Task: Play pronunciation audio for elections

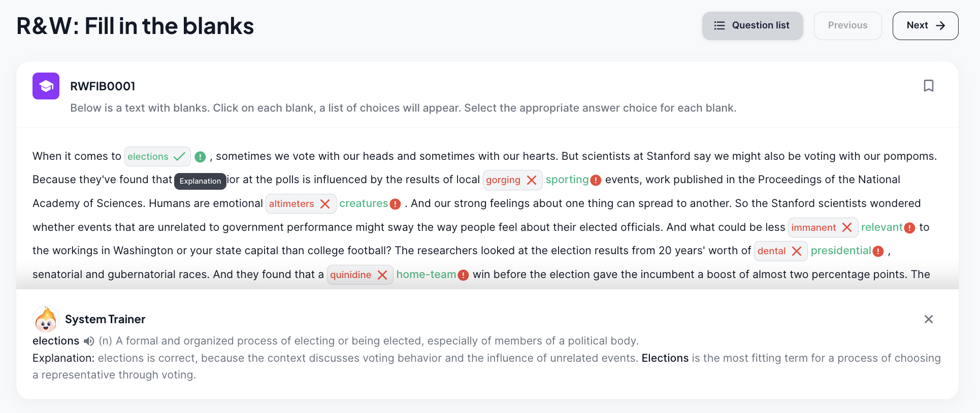Action: tap(89, 341)
